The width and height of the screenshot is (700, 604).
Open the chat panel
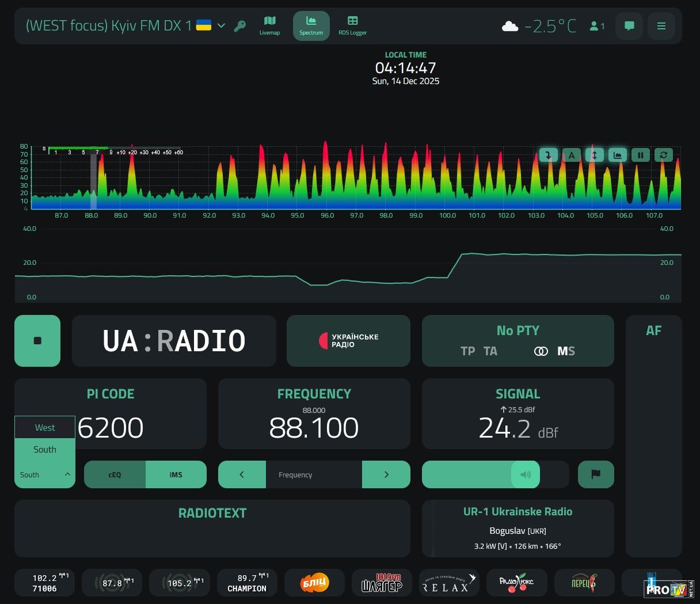pyautogui.click(x=629, y=26)
